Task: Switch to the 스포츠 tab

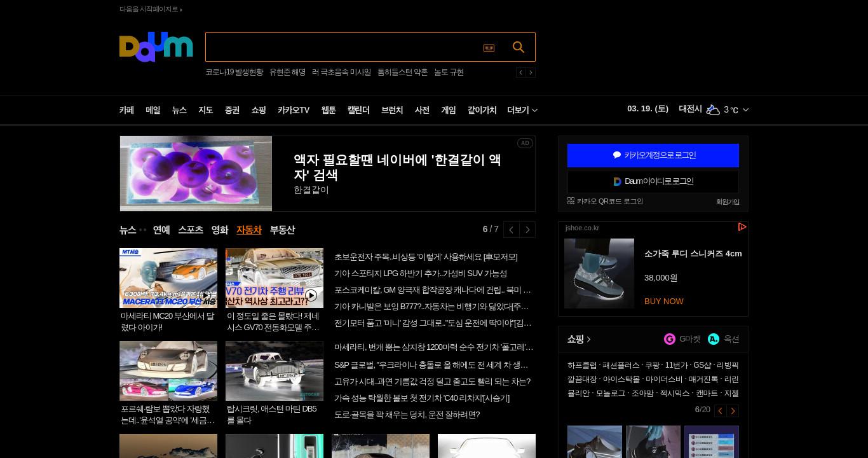Action: (x=191, y=230)
